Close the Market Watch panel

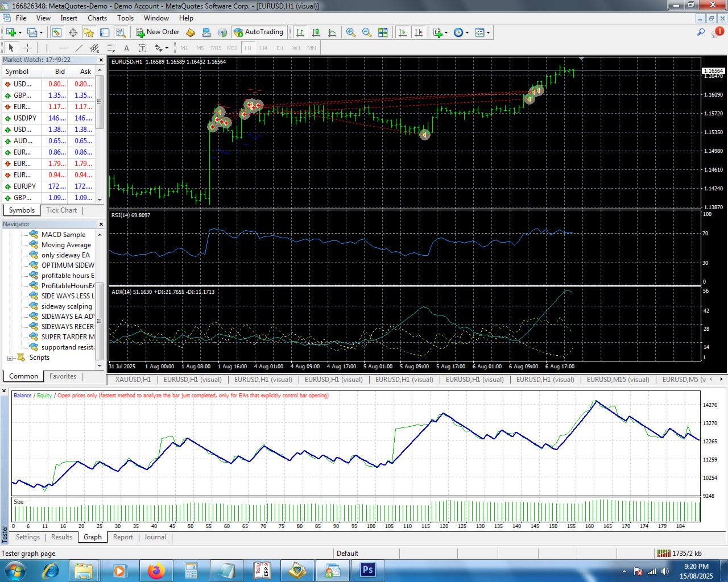click(101, 60)
